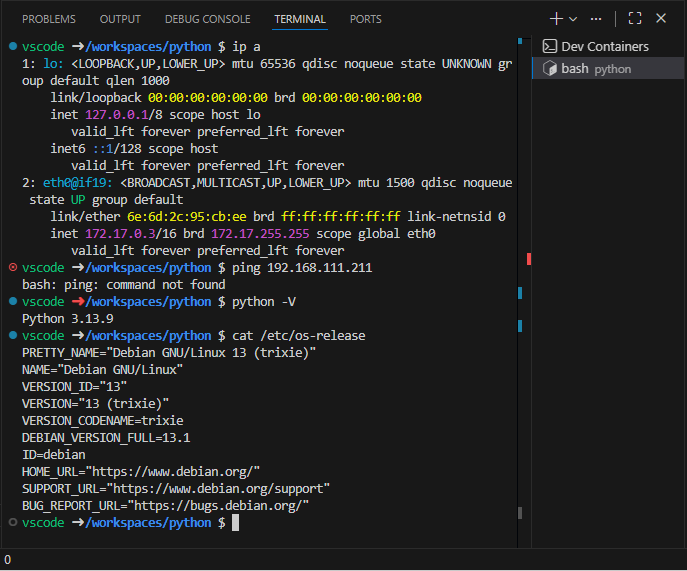The image size is (687, 571).
Task: Open the OUTPUT tab
Action: [x=120, y=19]
